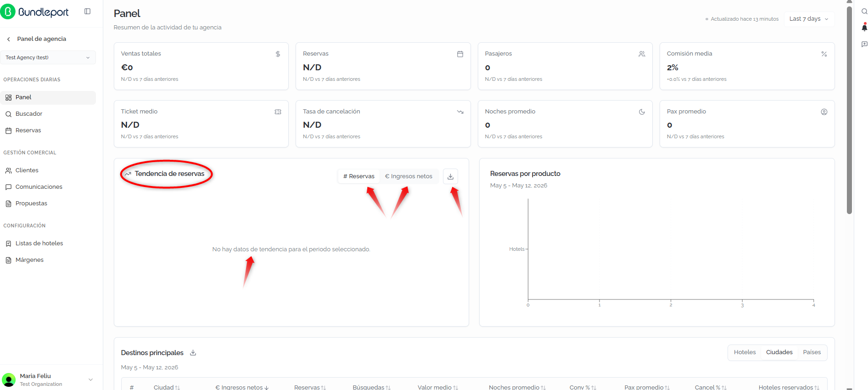Viewport: 868px width, 390px height.
Task: Open the search icon in right rail
Action: coord(864,11)
